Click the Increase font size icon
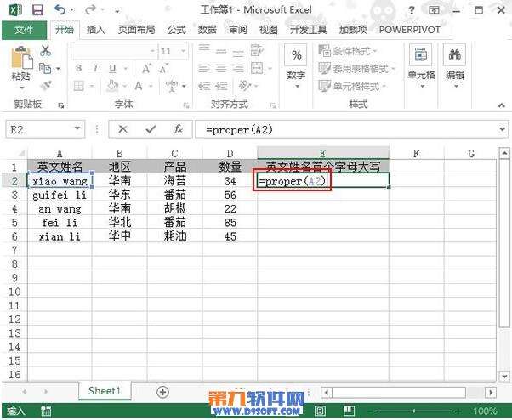 (146, 69)
